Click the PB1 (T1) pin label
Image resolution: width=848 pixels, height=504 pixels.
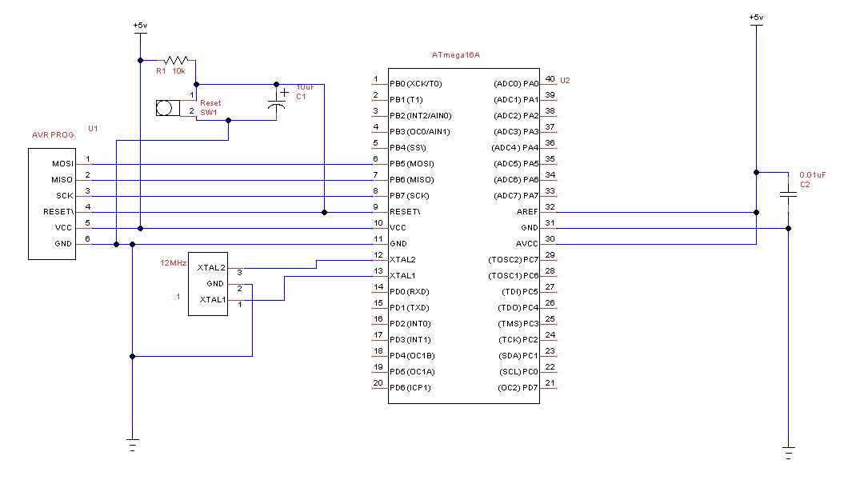click(406, 99)
